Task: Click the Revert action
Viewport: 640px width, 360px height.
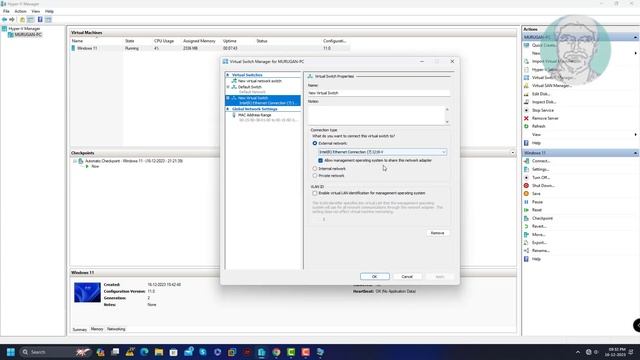Action: [539, 227]
